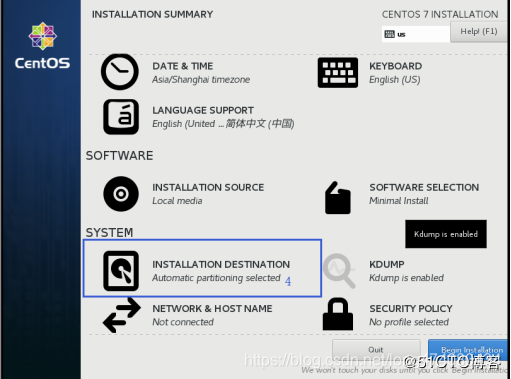Select the Installation Destination hard disk icon
This screenshot has height=379, width=511.
point(121,271)
